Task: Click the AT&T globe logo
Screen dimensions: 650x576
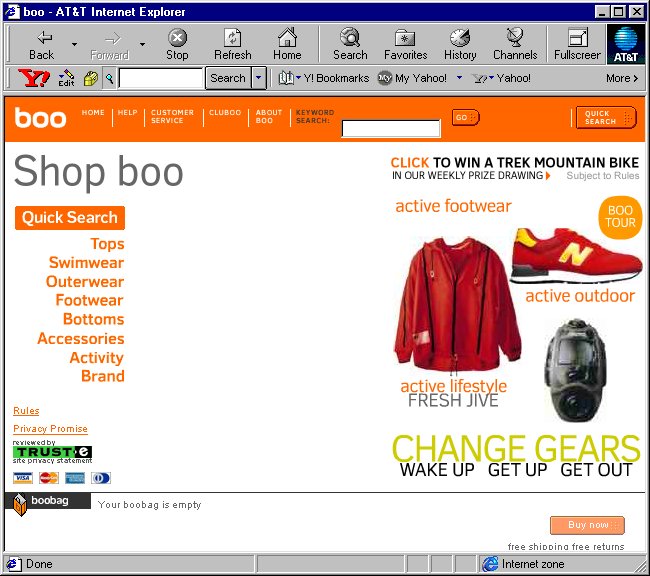Action: tap(626, 44)
